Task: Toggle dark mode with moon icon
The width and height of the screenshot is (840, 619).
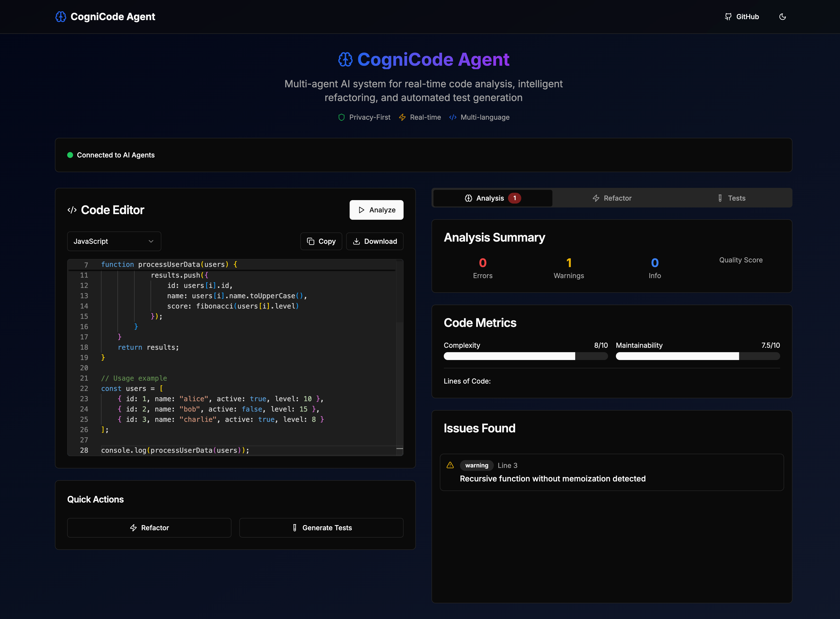Action: (782, 16)
